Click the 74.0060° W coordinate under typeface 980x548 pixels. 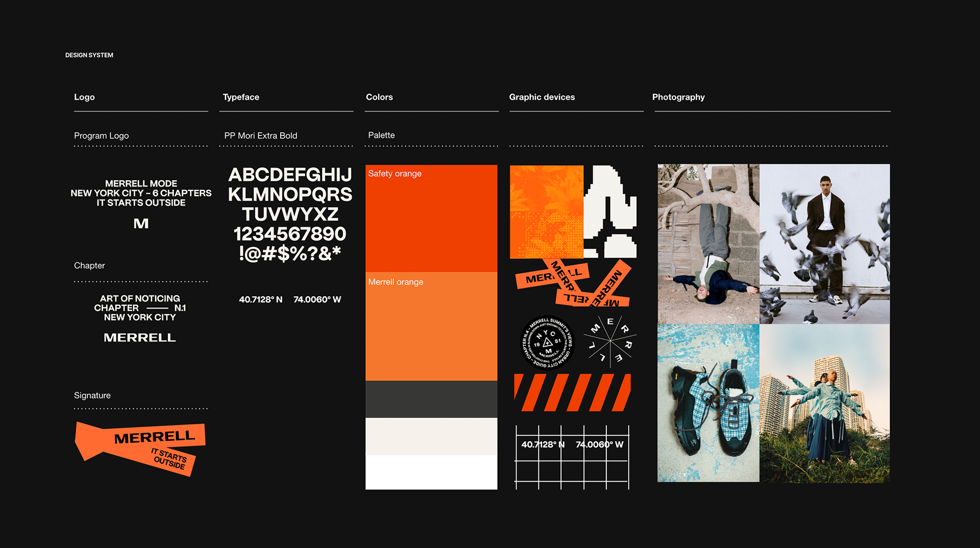[x=317, y=299]
